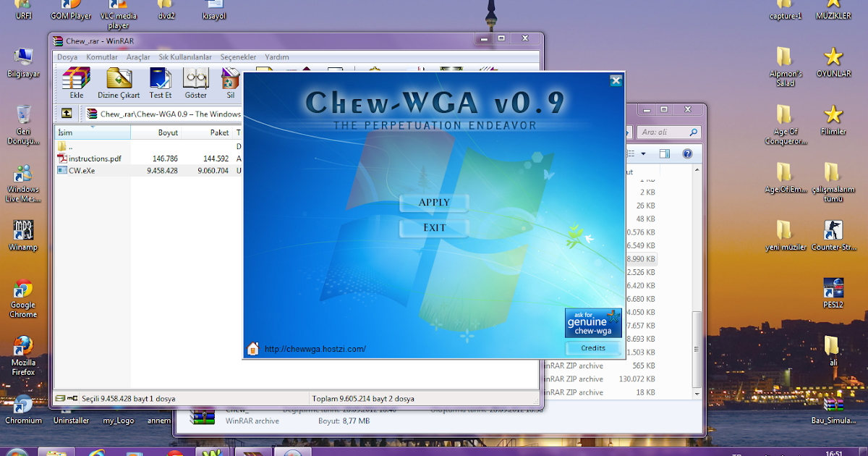The width and height of the screenshot is (868, 456).
Task: Open the Google Chrome desktop shortcut
Action: tap(23, 299)
